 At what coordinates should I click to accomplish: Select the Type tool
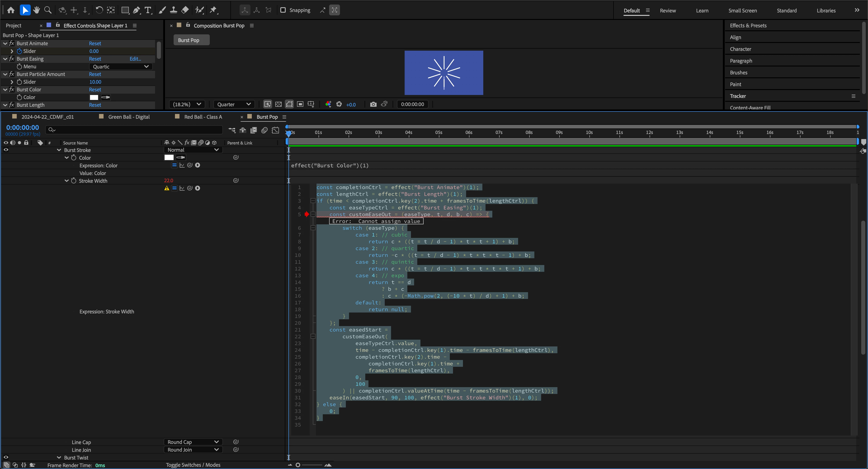pos(148,10)
